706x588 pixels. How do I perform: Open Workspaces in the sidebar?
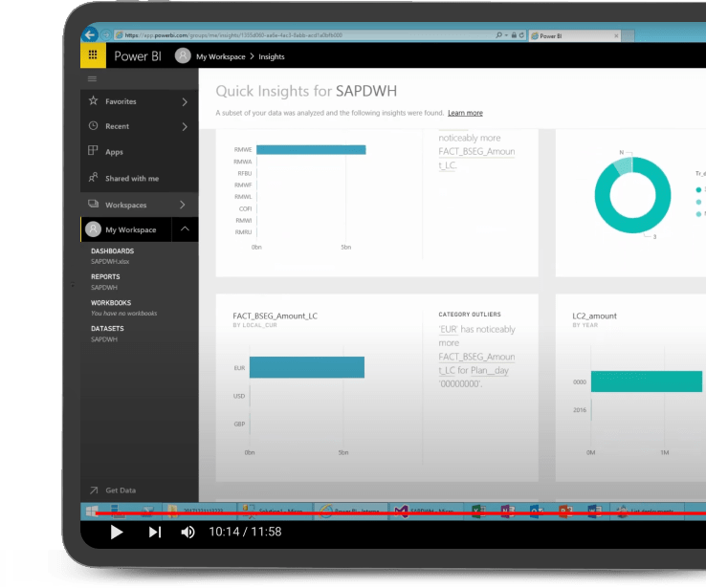click(x=139, y=205)
